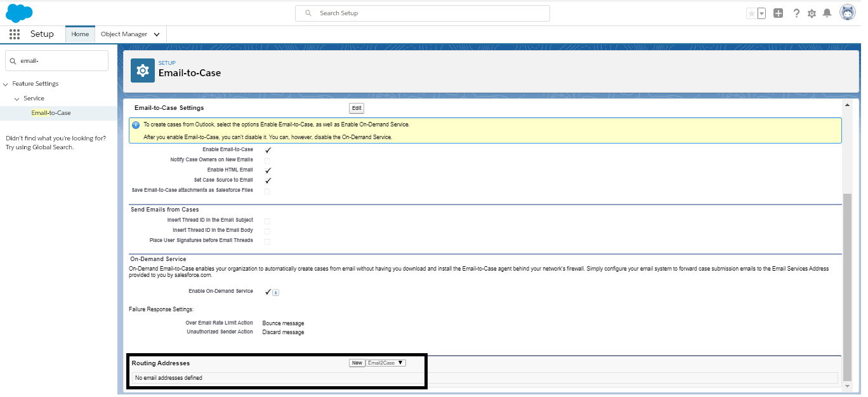Open the Email2Case routing type dropdown
This screenshot has height=397, width=868.
pyautogui.click(x=386, y=363)
